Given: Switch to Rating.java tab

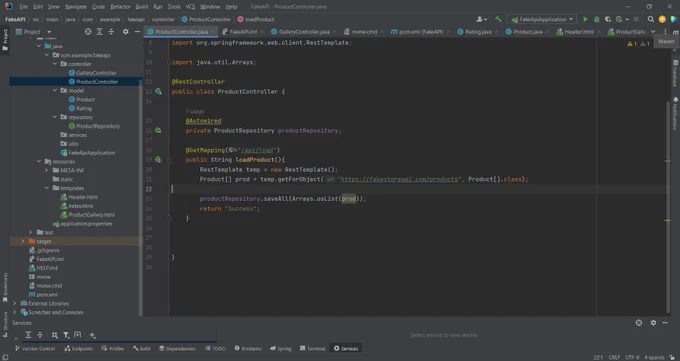Looking at the screenshot, I should (477, 32).
